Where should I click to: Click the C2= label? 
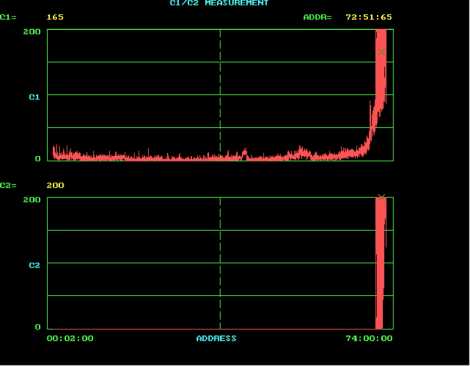[8, 185]
